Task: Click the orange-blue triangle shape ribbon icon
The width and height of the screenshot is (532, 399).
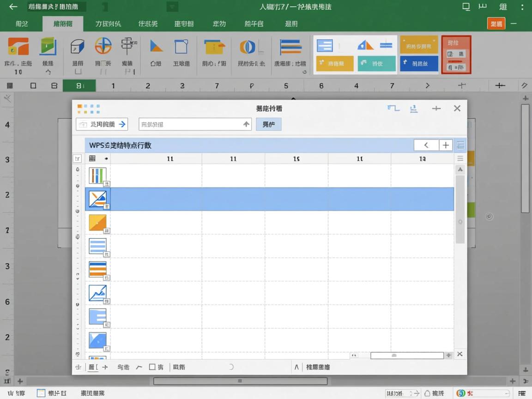Action: 156,46
